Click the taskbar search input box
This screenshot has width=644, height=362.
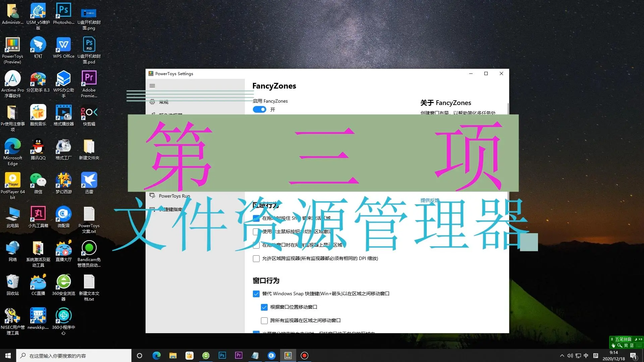click(x=74, y=356)
